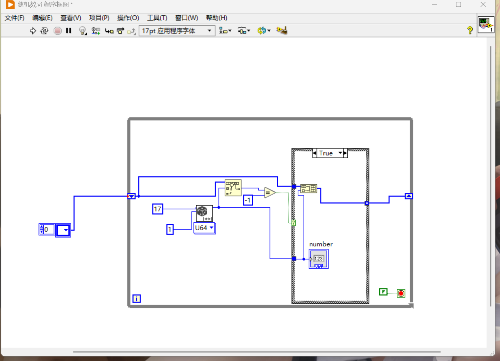Expand the Align Objects dropdown
The width and height of the screenshot is (500, 361).
(x=225, y=31)
